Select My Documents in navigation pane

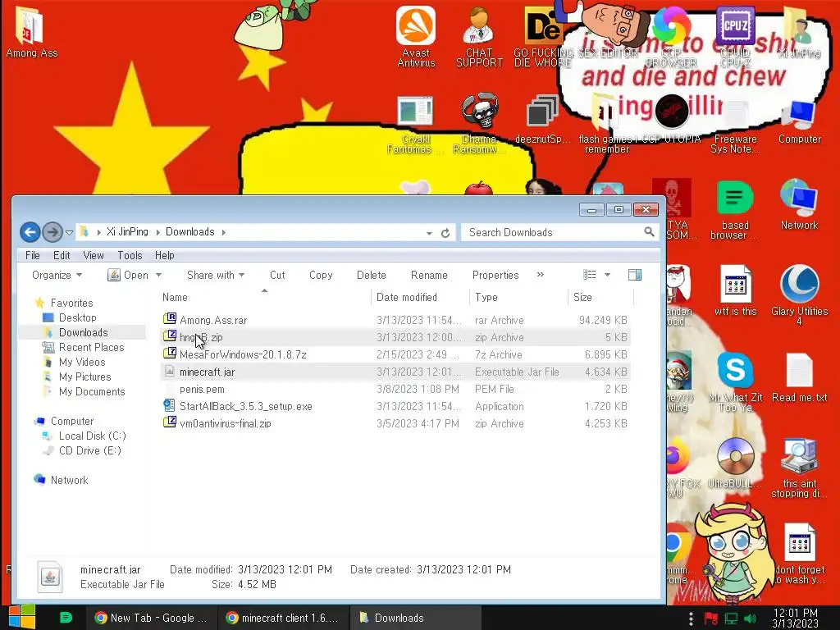click(x=92, y=391)
